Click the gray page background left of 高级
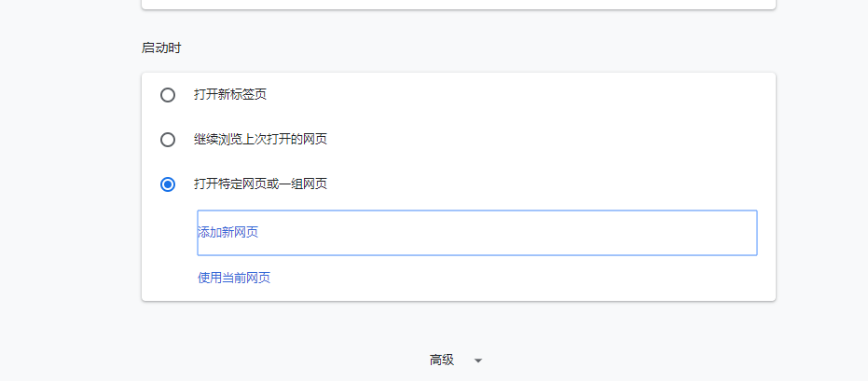This screenshot has width=868, height=381. pyautogui.click(x=280, y=361)
